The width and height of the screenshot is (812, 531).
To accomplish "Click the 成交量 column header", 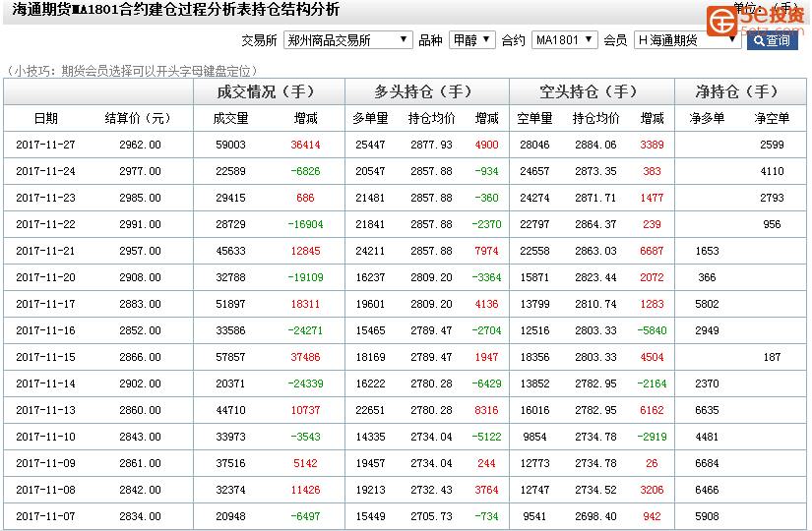I will pyautogui.click(x=230, y=119).
